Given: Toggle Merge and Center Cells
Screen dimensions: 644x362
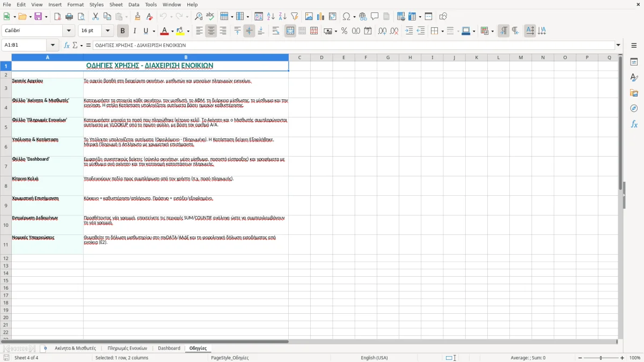Looking at the screenshot, I should [x=290, y=31].
